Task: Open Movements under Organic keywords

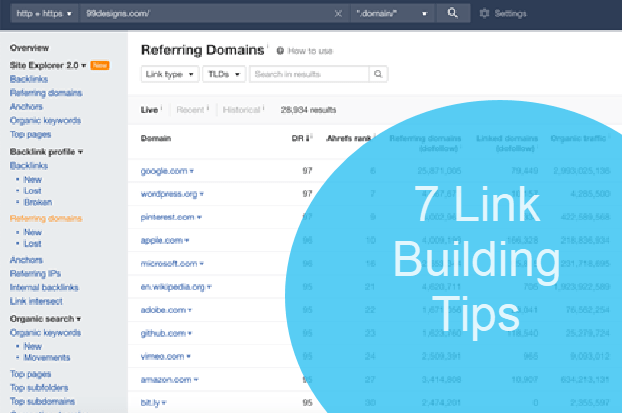Action: [47, 357]
